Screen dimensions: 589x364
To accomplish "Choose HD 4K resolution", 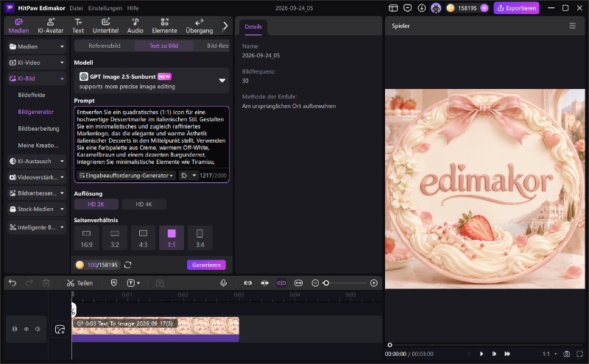I will (144, 204).
